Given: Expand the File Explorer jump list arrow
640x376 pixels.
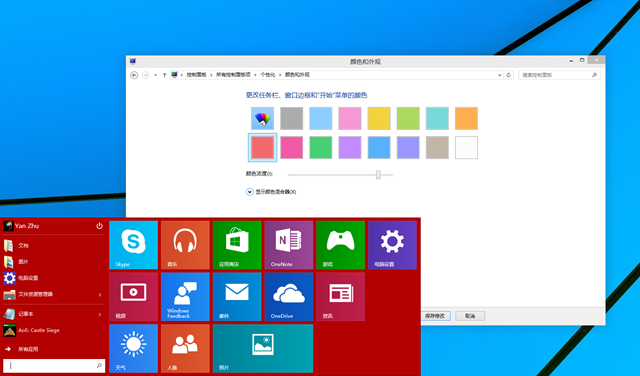Looking at the screenshot, I should click(100, 295).
